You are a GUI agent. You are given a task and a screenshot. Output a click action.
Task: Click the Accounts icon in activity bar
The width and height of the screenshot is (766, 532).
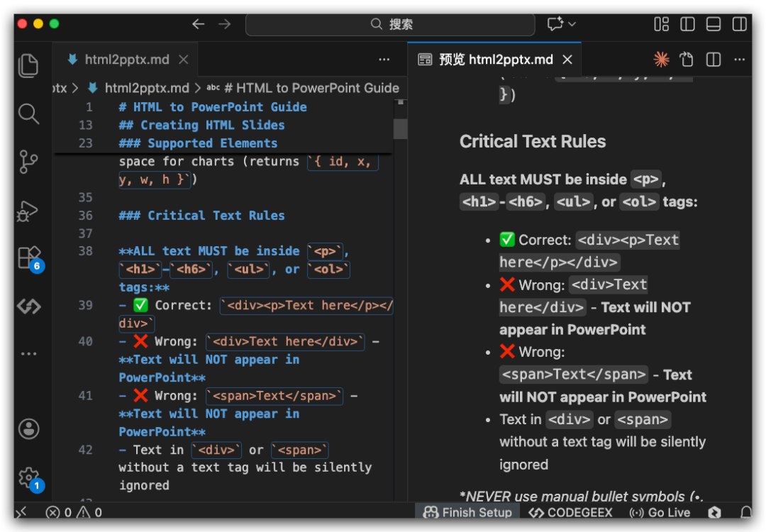[x=28, y=429]
